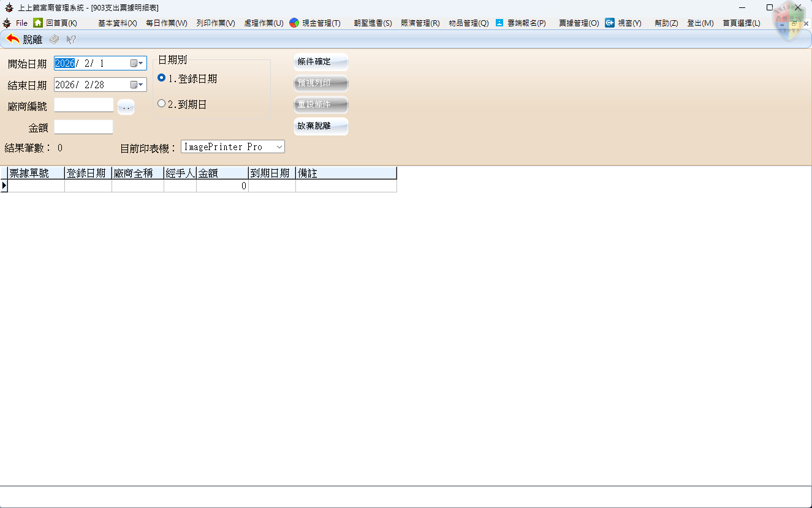Viewport: 812px width, 508px height.
Task: Click the 金額 input field
Action: pos(84,127)
